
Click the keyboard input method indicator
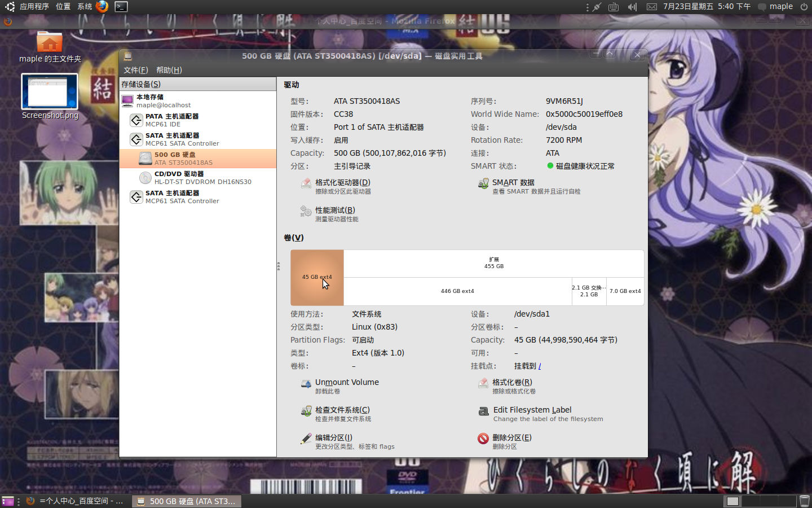tap(614, 7)
